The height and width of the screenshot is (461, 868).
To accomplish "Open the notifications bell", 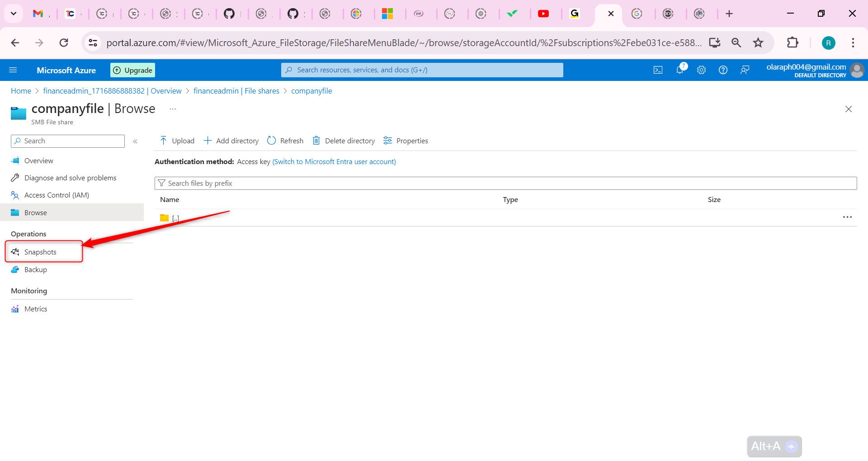I will tap(680, 70).
